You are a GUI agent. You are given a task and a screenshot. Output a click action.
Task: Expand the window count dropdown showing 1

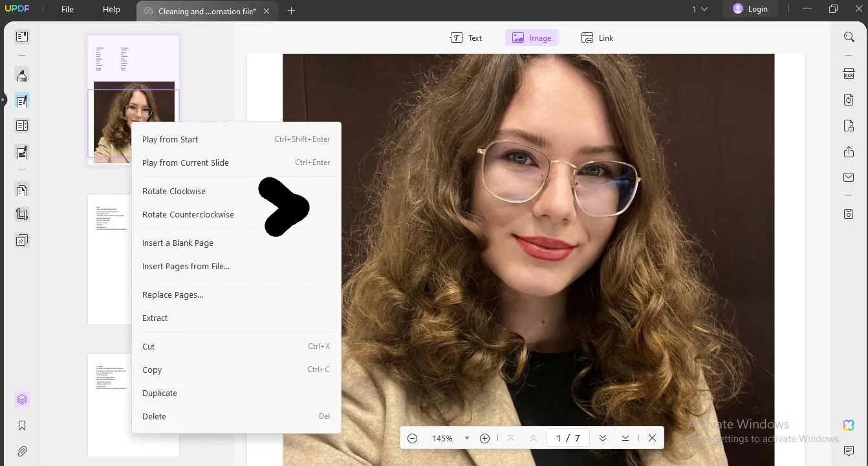coord(700,9)
